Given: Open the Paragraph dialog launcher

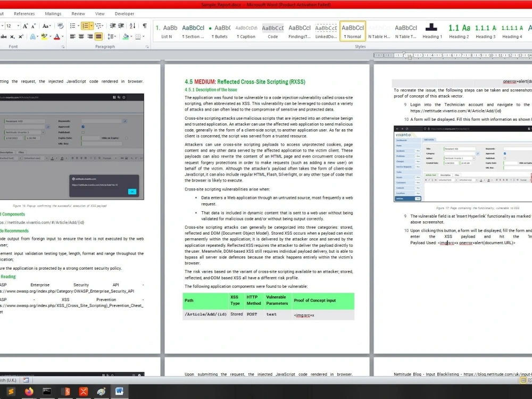Looking at the screenshot, I should point(147,47).
